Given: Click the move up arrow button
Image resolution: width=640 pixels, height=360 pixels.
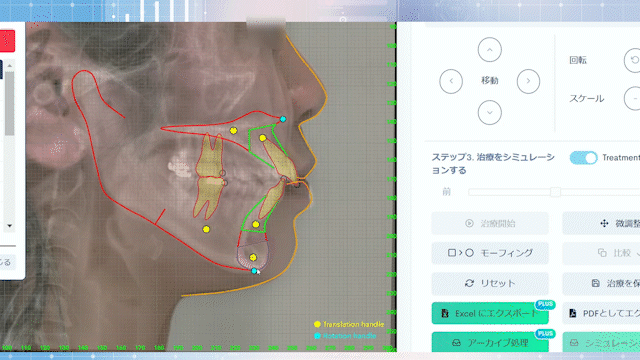Looking at the screenshot, I should (489, 50).
